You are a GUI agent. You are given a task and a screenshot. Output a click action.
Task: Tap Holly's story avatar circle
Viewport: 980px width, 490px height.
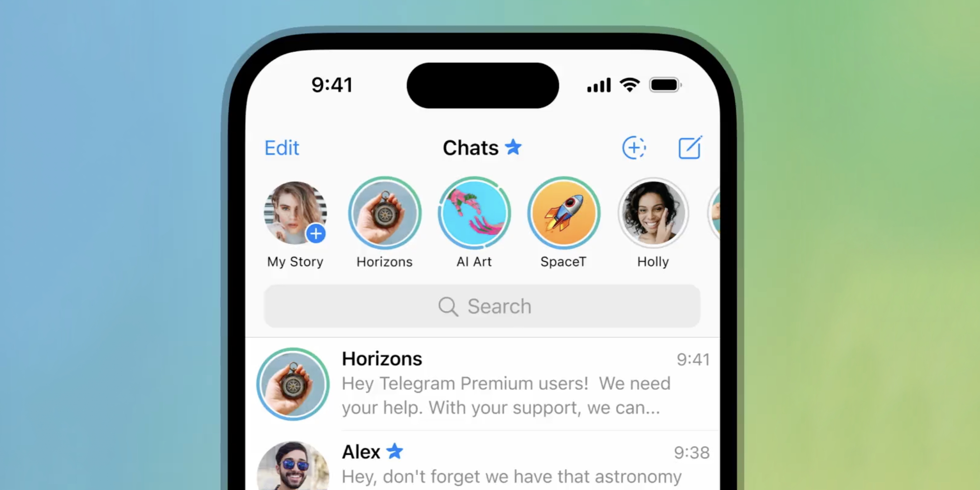[652, 213]
